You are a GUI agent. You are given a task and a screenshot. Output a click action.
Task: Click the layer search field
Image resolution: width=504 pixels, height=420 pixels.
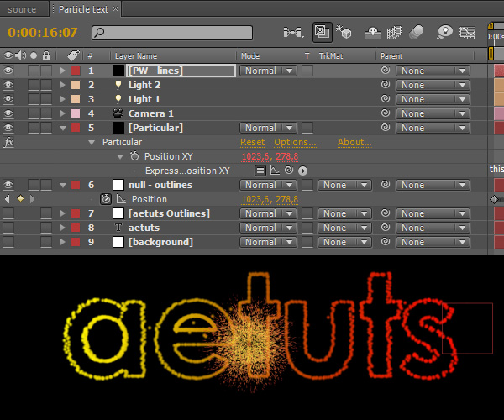point(172,33)
